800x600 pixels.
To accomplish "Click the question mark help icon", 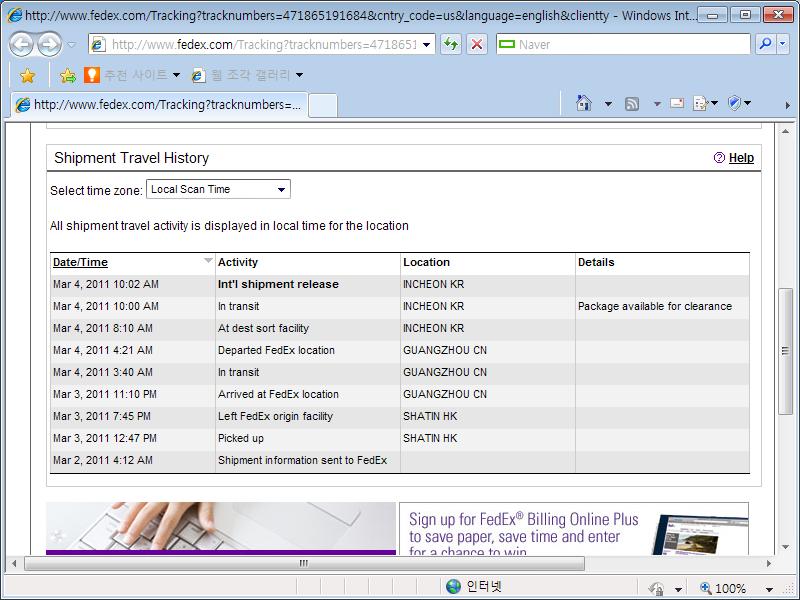I will tap(719, 158).
